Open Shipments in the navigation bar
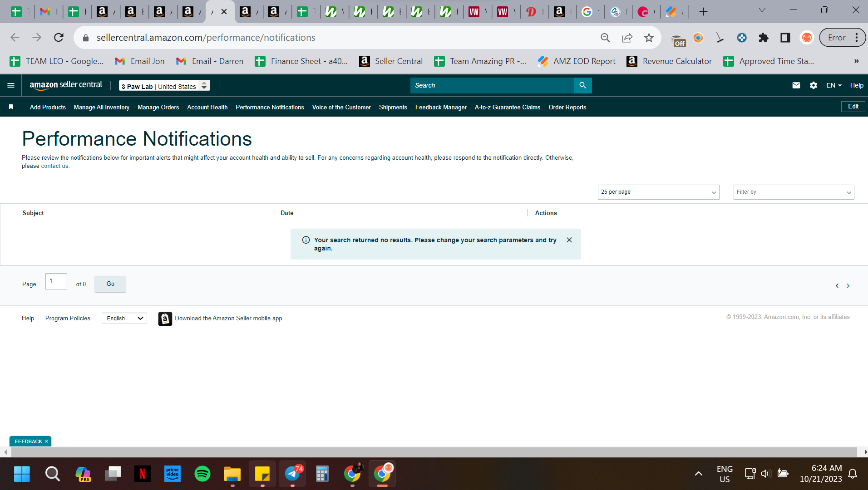 tap(393, 107)
